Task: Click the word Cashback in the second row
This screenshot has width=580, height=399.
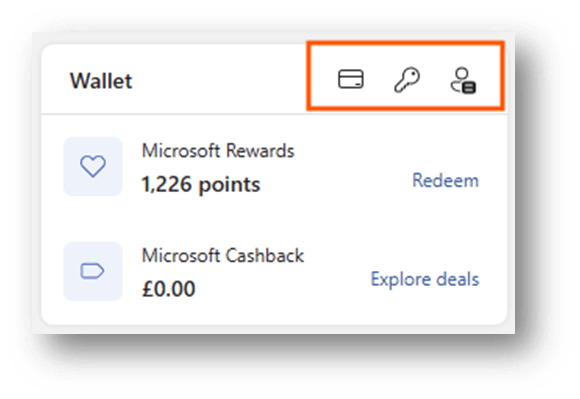Action: pyautogui.click(x=265, y=256)
